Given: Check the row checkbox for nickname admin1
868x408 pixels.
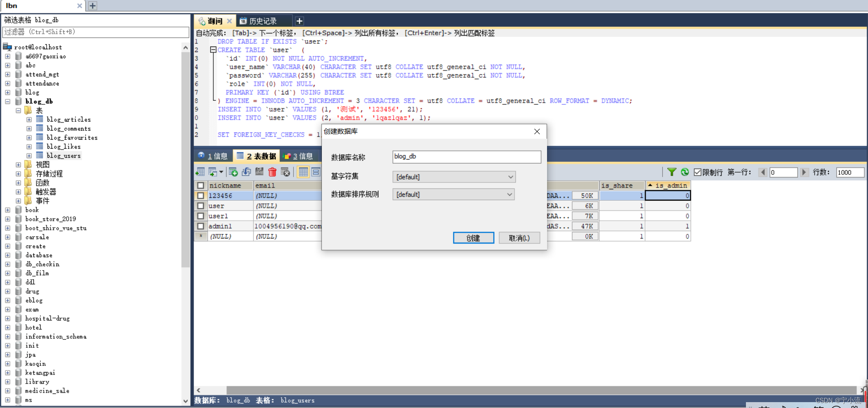Looking at the screenshot, I should (x=201, y=226).
